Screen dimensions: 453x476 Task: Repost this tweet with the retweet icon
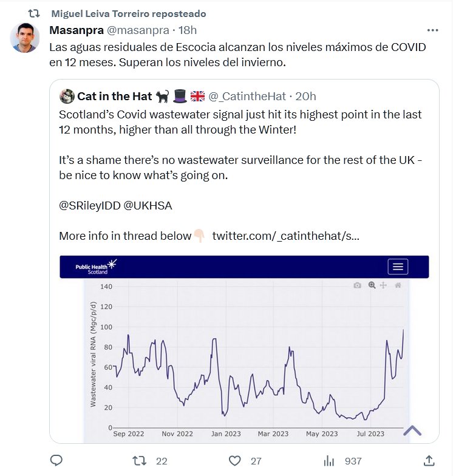pos(139,460)
